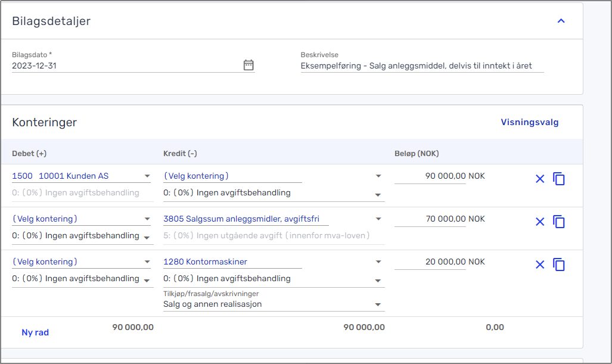Delete the 20 000,00 NOK row
Image resolution: width=612 pixels, height=364 pixels.
point(540,265)
